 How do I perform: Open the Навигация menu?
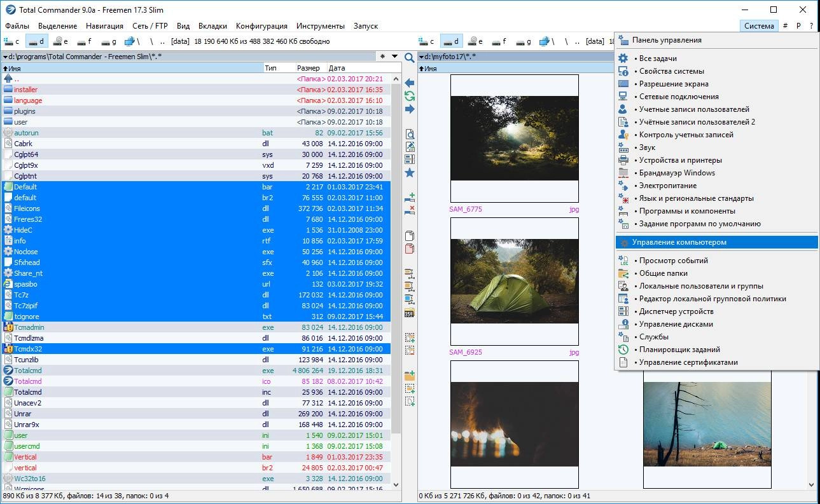point(104,26)
